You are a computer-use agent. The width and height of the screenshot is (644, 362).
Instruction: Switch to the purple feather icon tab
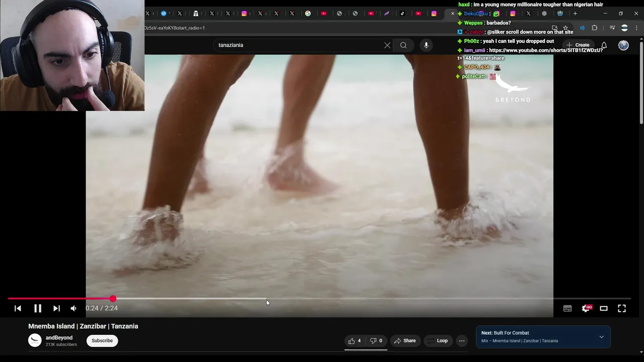(x=386, y=14)
